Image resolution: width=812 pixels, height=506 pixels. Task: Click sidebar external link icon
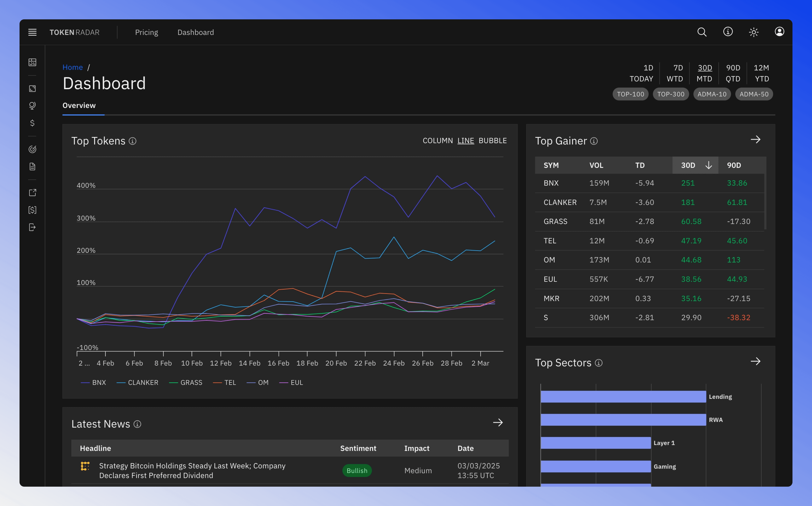pyautogui.click(x=32, y=192)
